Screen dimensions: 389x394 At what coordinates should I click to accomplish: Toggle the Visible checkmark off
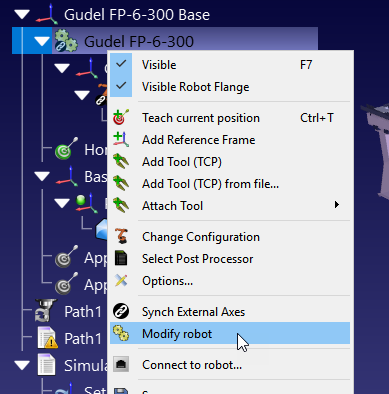121,63
